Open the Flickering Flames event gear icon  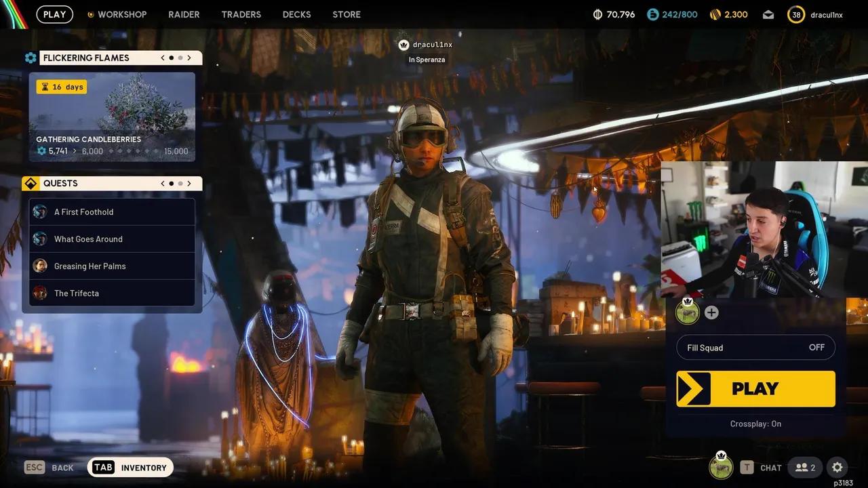[x=31, y=58]
